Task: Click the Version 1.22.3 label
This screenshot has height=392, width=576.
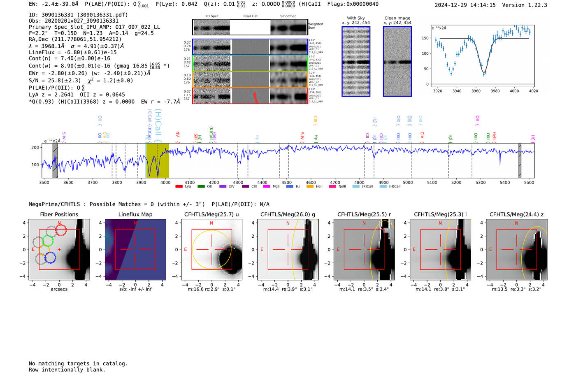Action: tap(525, 5)
